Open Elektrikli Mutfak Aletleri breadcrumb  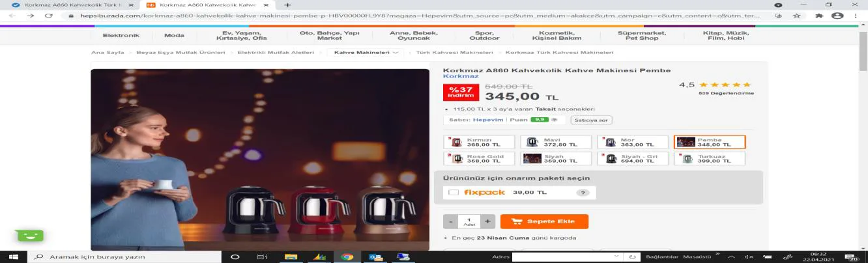[x=276, y=52]
